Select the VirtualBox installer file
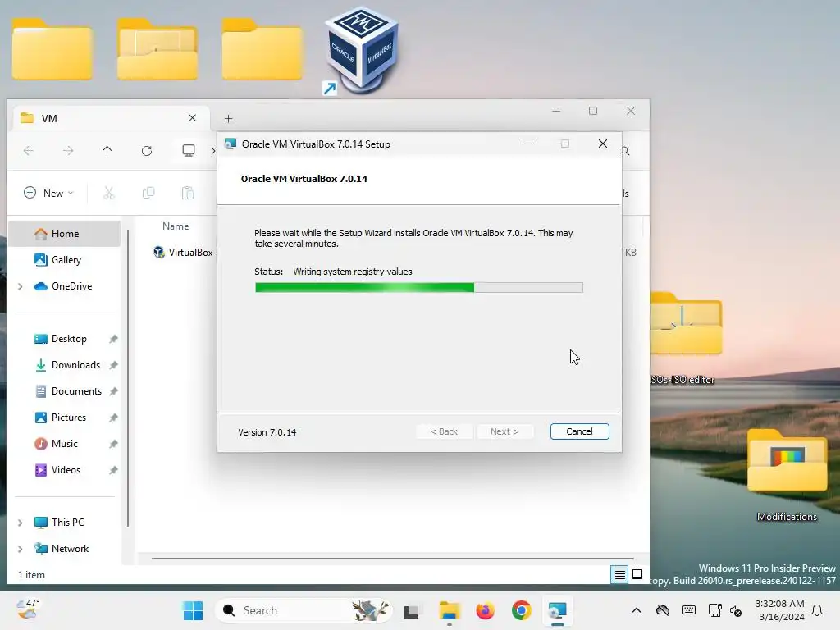 tap(185, 253)
